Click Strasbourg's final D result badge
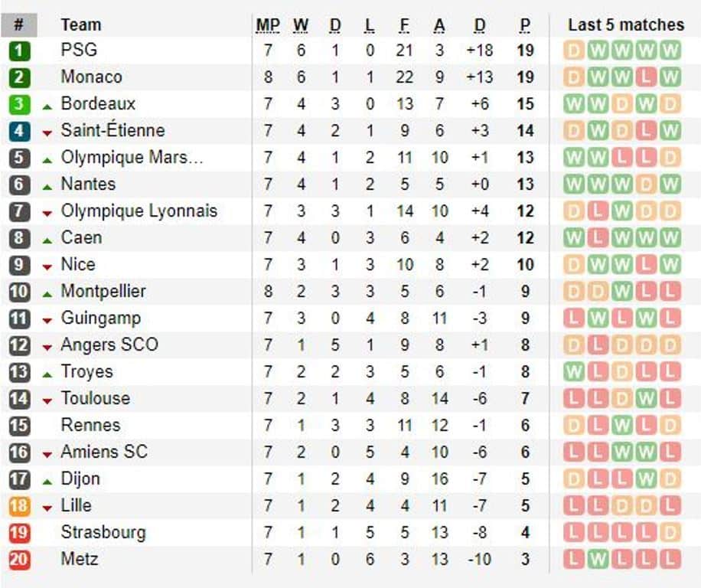Screen dimensions: 701x588 (x=670, y=533)
